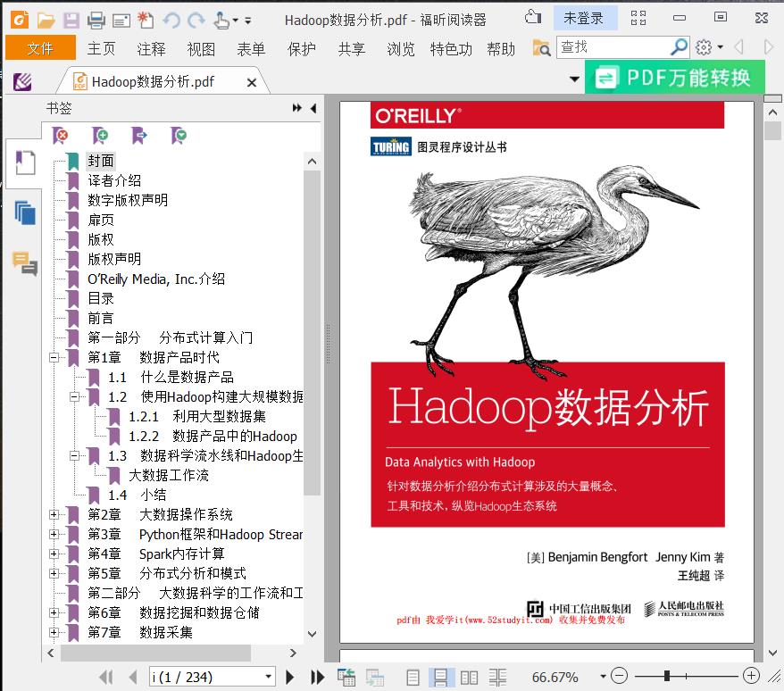Select the 目录 bookmark
Screen dimensions: 784x691
point(101,298)
